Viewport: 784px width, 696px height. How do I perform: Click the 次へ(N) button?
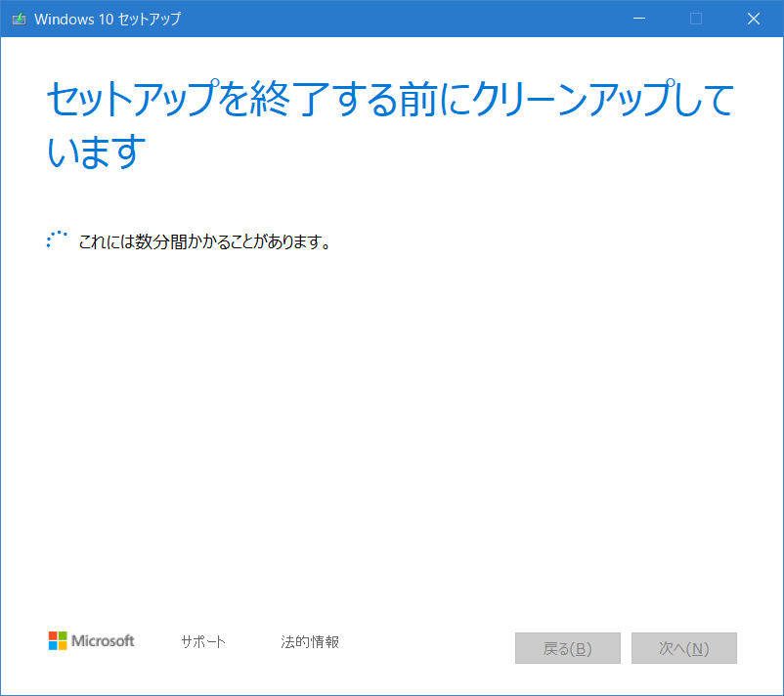[684, 648]
